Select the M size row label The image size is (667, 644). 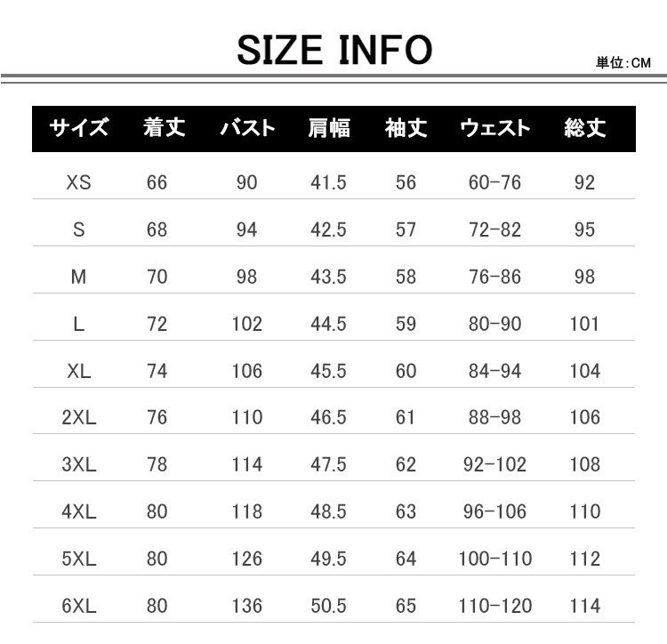(x=79, y=277)
